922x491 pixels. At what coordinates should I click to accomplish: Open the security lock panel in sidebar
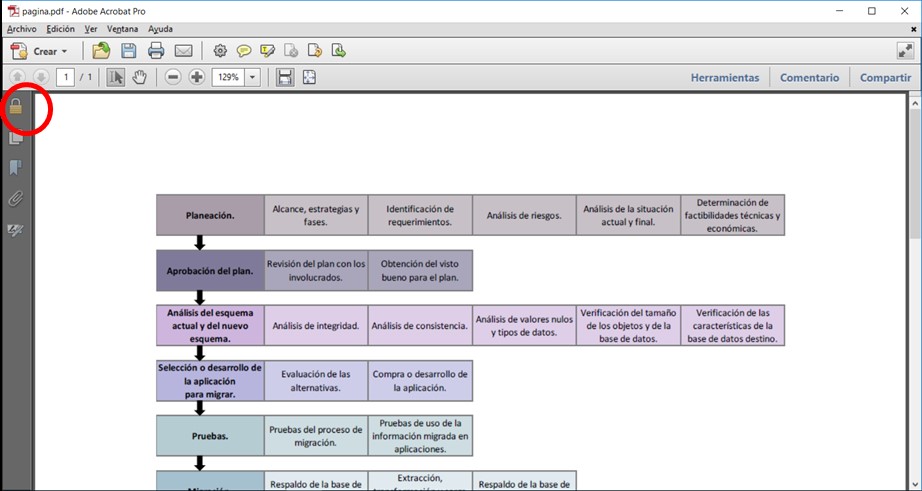click(x=16, y=107)
